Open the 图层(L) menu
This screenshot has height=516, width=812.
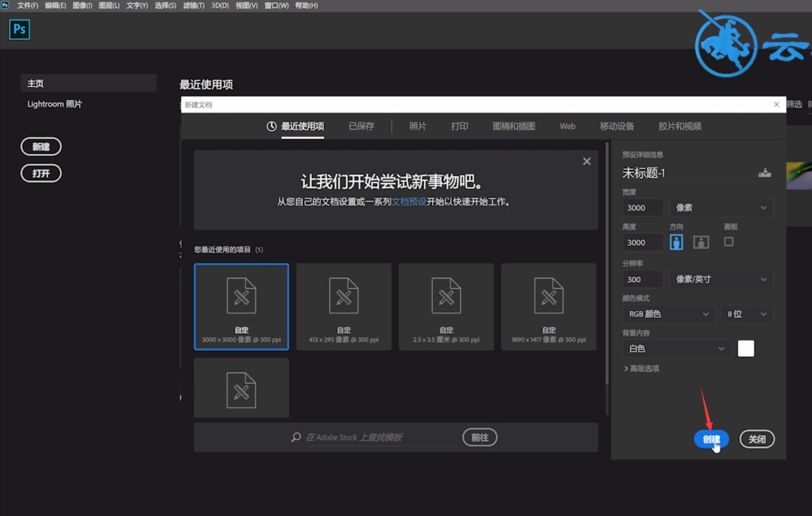(x=109, y=6)
